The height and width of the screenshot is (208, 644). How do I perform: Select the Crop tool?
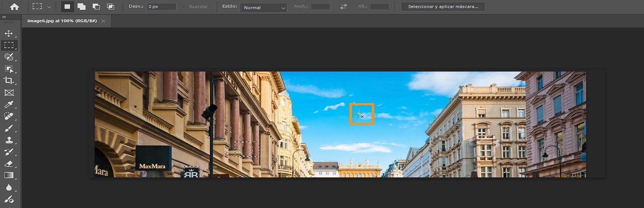[x=9, y=81]
